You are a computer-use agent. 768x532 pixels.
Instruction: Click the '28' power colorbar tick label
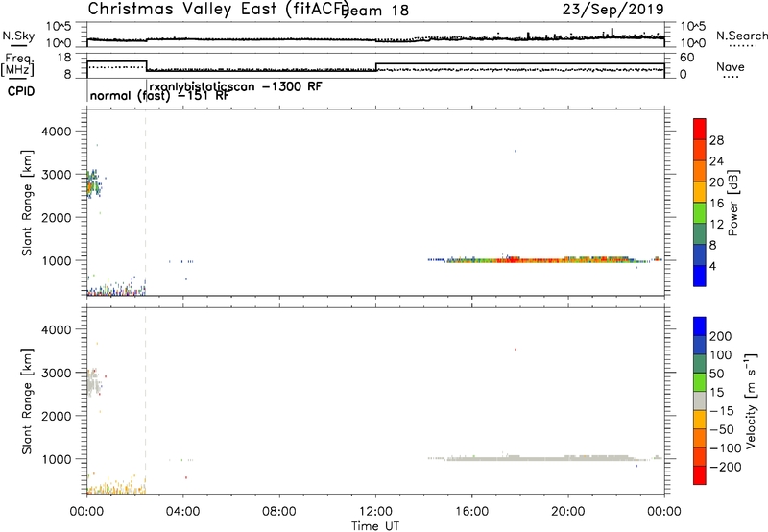pos(716,140)
